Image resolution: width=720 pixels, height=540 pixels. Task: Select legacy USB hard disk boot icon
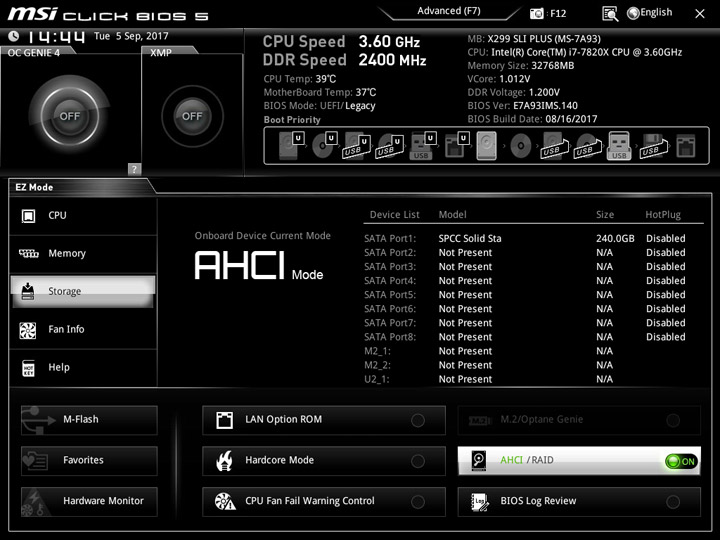click(555, 146)
